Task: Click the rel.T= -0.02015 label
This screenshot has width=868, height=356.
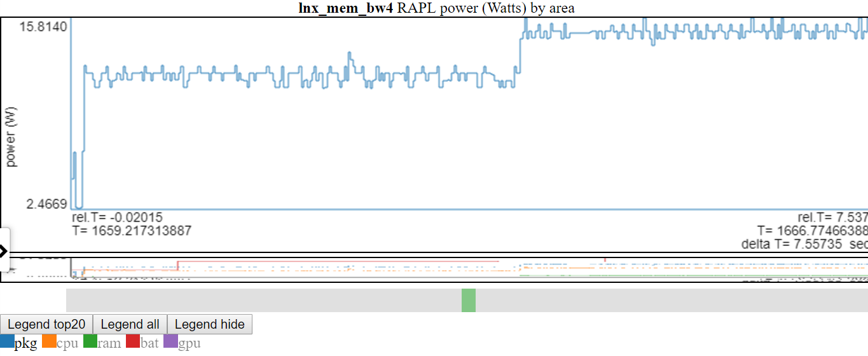Action: (117, 218)
